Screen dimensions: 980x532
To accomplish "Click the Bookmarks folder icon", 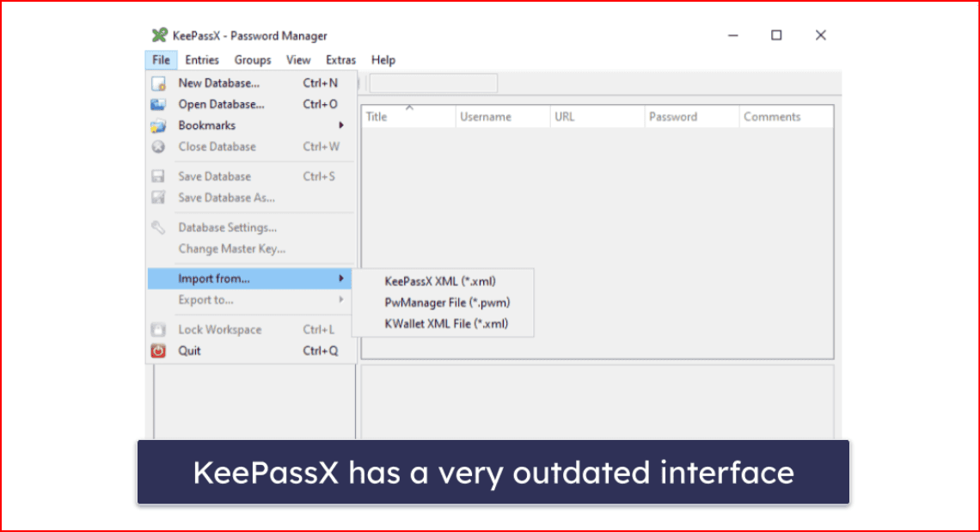I will tap(158, 126).
